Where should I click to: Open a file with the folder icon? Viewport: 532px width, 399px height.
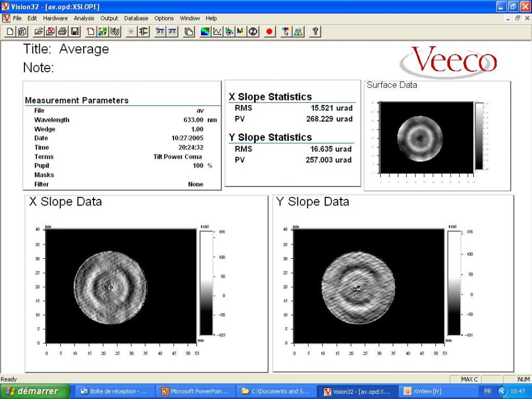point(38,32)
